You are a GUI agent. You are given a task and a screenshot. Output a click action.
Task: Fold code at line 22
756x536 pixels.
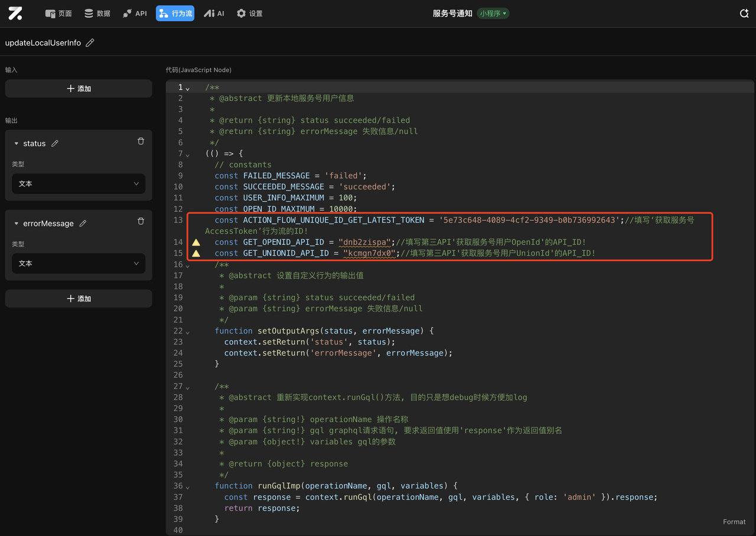tap(188, 332)
